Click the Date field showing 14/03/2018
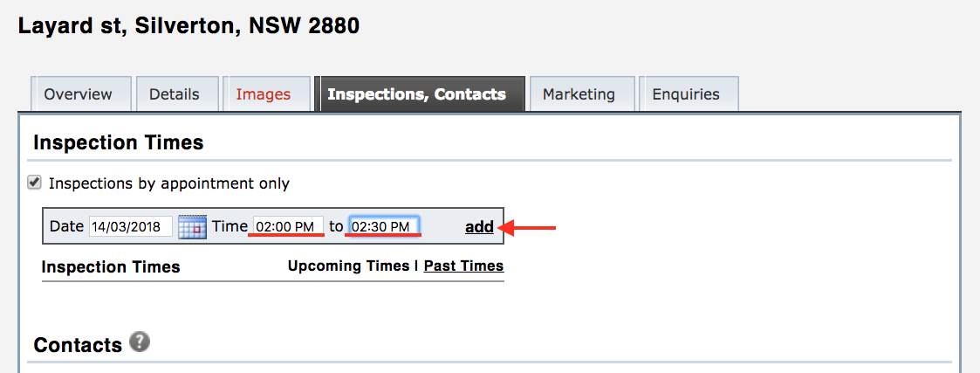 tap(130, 227)
